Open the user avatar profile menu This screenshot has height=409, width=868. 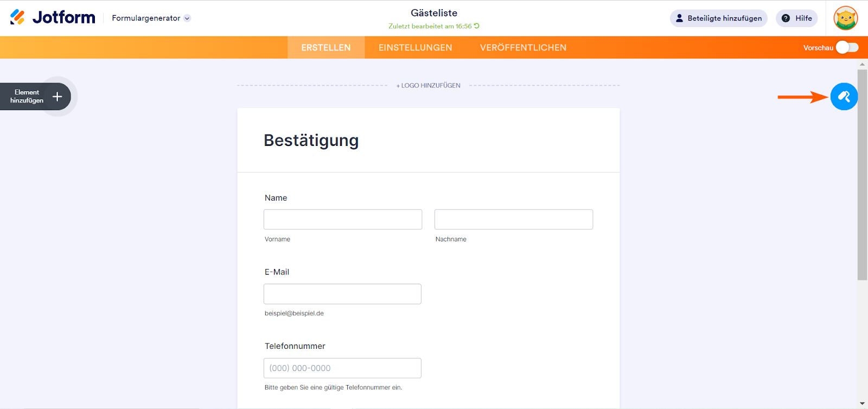tap(845, 18)
